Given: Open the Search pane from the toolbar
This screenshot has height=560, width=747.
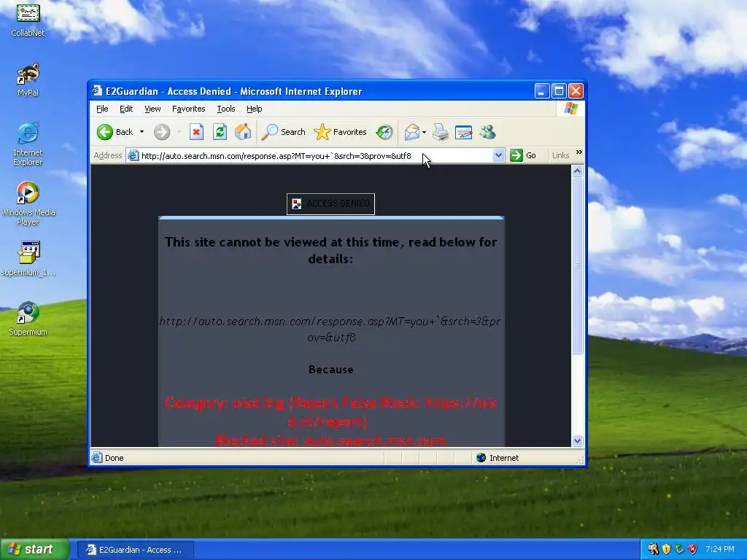Looking at the screenshot, I should [284, 132].
